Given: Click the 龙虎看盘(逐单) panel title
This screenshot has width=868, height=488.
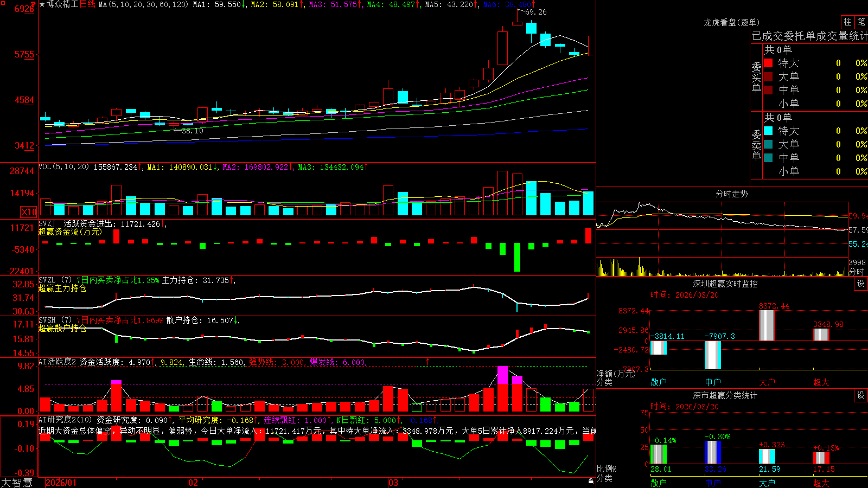Looking at the screenshot, I should pos(731,22).
